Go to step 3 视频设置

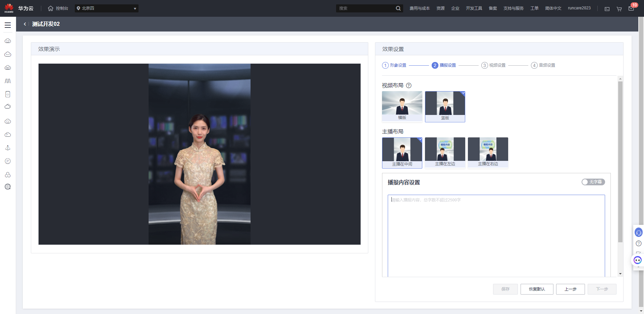pos(493,65)
